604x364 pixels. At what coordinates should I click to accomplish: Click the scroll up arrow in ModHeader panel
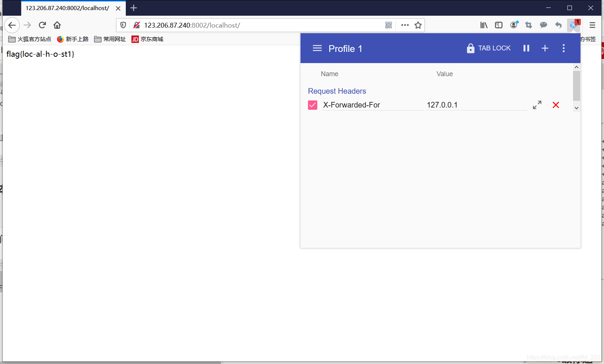pos(576,67)
